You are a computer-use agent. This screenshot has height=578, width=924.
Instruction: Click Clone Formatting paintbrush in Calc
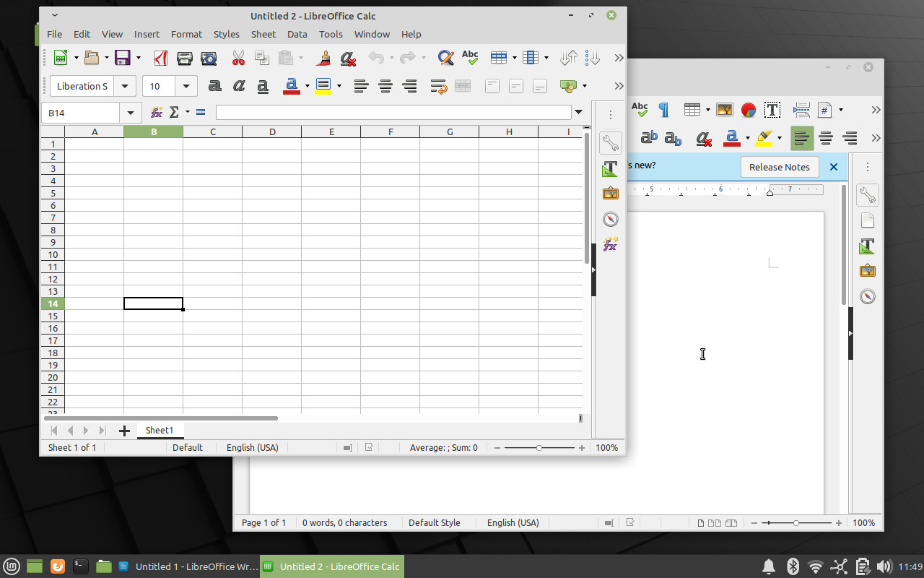coord(324,58)
